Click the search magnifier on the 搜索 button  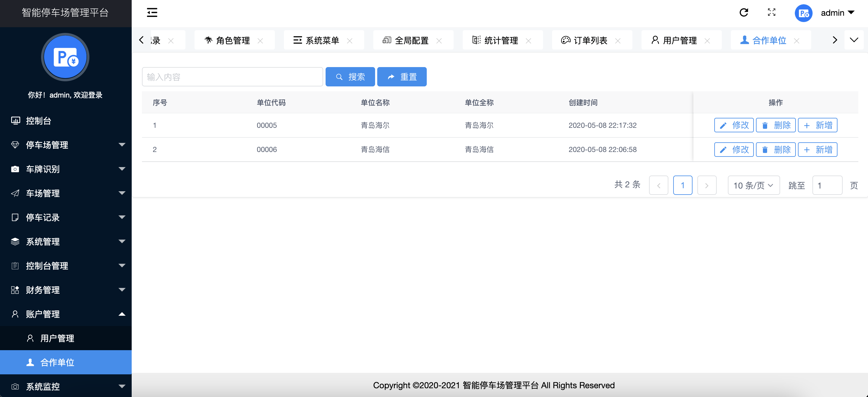[x=339, y=76]
